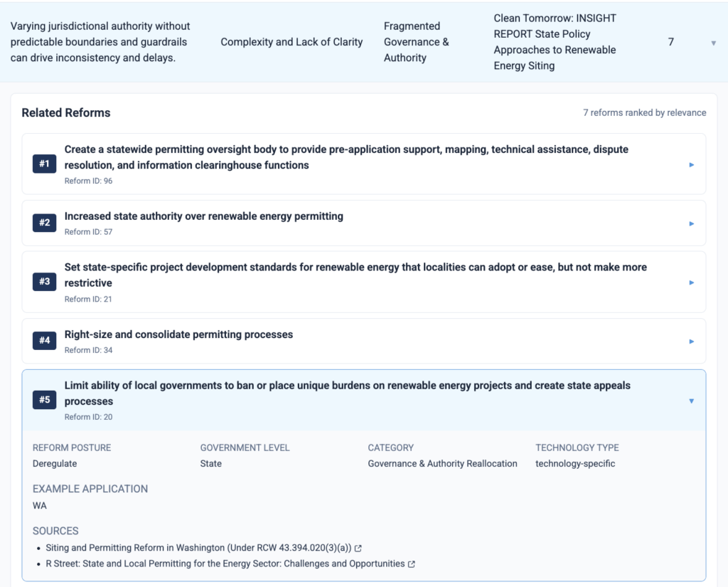Open external link icon beside R Street source

click(x=412, y=564)
